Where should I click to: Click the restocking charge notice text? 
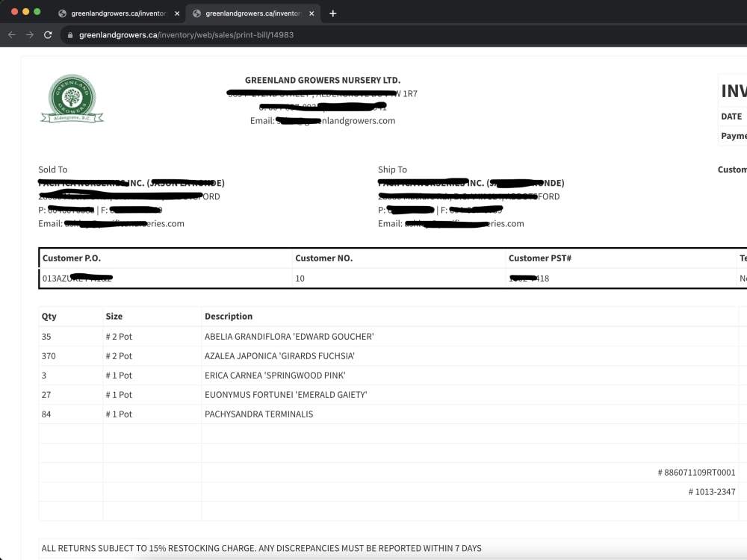[x=261, y=549]
